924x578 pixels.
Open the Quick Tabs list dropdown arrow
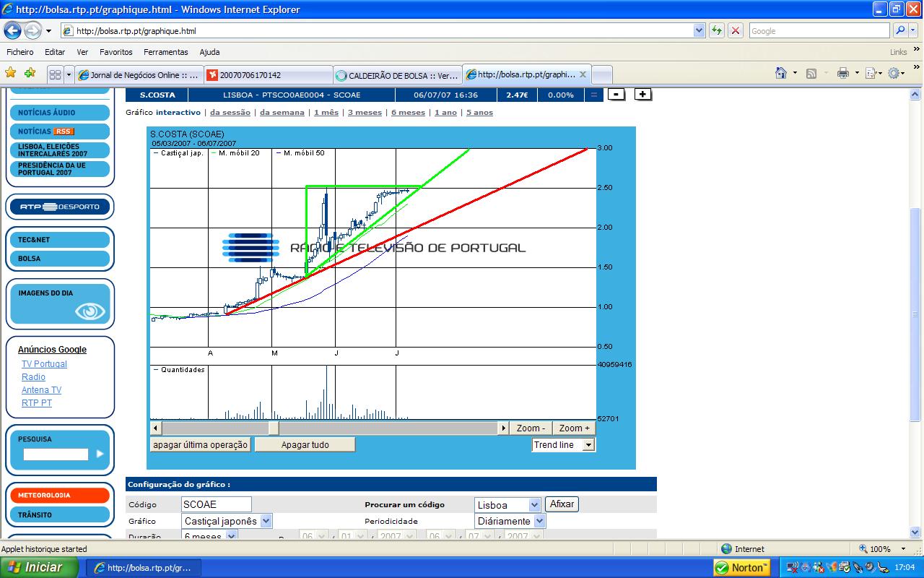pyautogui.click(x=69, y=74)
